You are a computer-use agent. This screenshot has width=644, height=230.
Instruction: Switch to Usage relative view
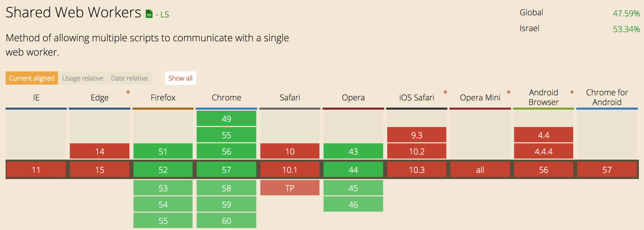pos(83,78)
